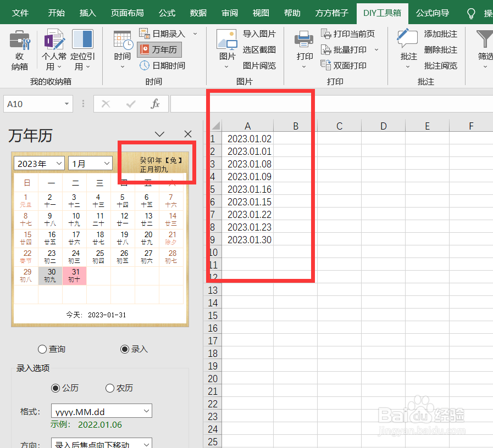Click 选区截图 button
Screen dimensions: 493x448
259,49
